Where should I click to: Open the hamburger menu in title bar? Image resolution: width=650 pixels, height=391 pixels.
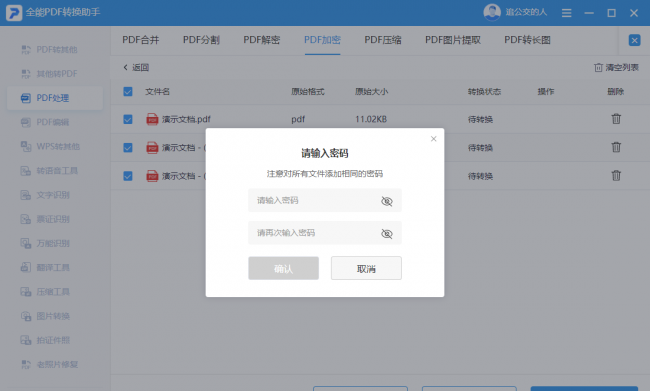pos(566,13)
